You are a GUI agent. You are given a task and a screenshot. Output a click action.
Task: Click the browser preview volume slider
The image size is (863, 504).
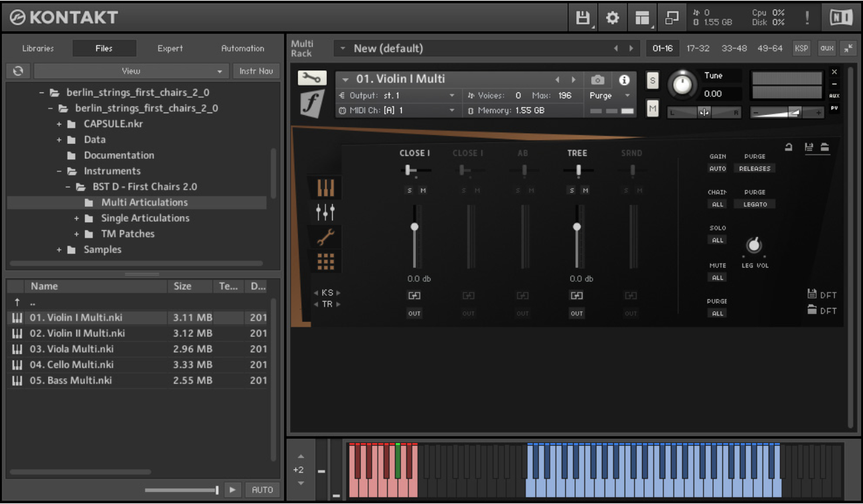(181, 490)
